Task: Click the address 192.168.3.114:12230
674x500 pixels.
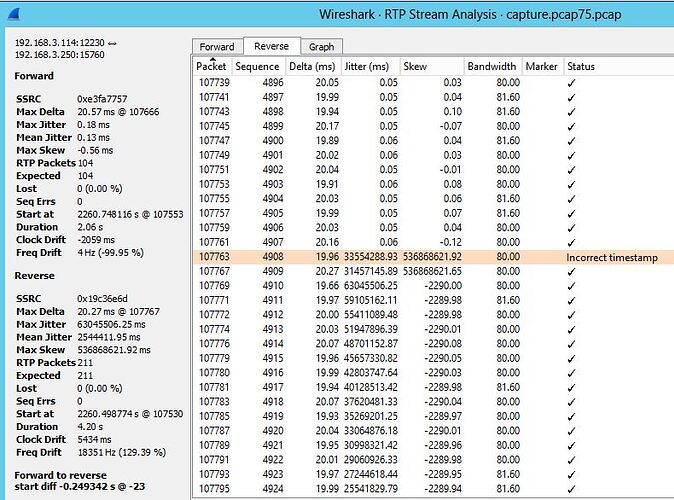Action: 60,43
